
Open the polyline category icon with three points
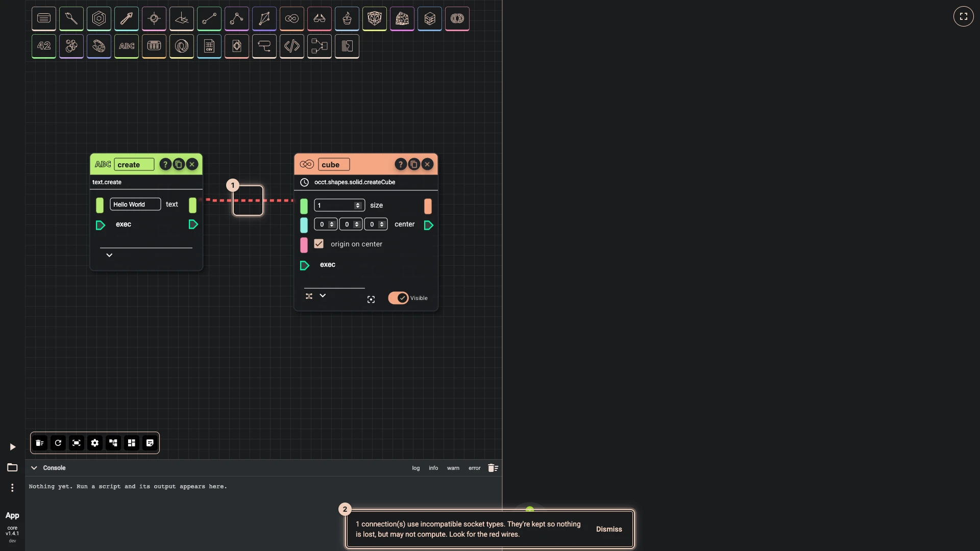pos(237,19)
